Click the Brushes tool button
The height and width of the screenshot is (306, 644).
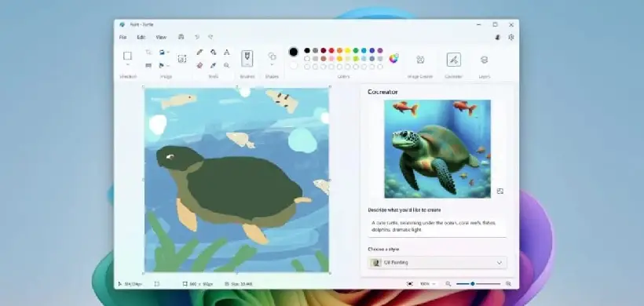(247, 59)
